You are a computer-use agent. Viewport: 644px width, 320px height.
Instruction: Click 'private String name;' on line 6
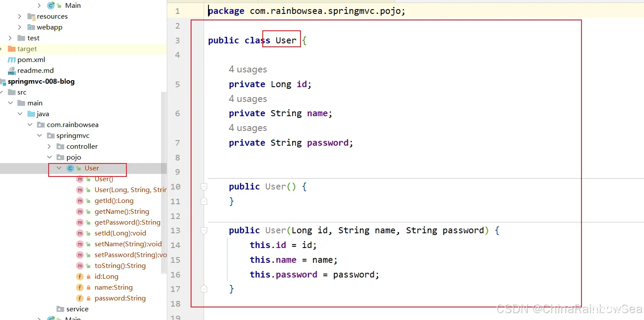pos(281,114)
